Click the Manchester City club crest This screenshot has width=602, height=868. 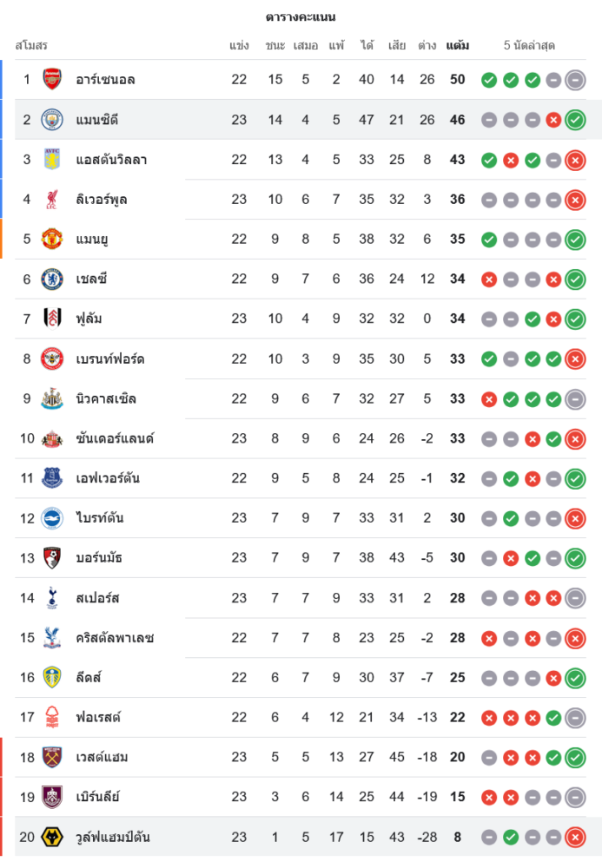point(52,120)
